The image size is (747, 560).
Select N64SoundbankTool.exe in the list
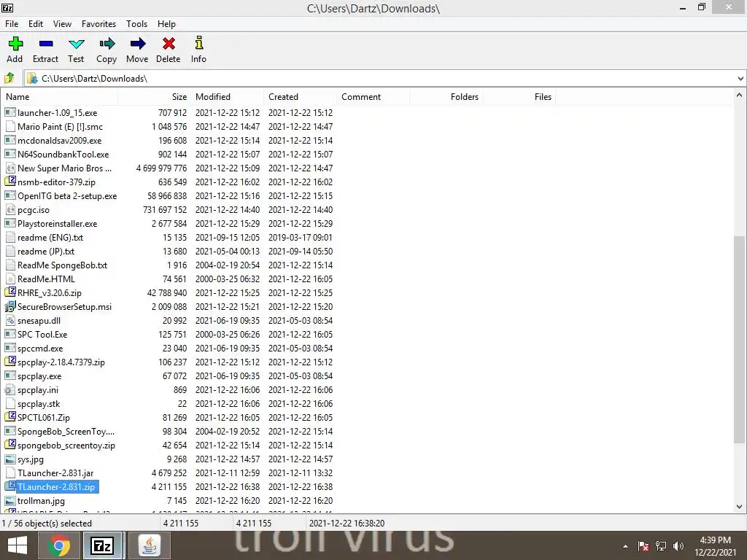coord(63,155)
